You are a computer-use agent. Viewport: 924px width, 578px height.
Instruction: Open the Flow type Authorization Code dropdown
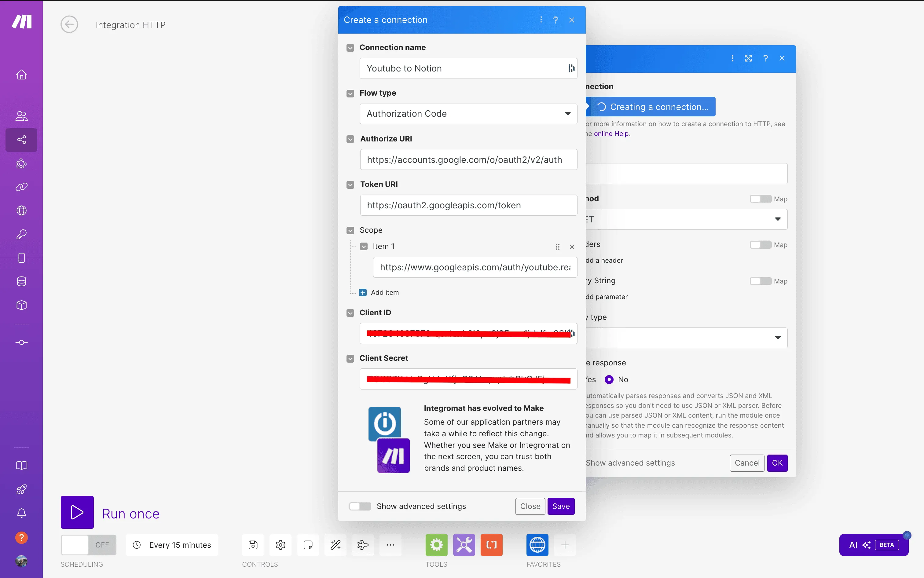(x=468, y=114)
